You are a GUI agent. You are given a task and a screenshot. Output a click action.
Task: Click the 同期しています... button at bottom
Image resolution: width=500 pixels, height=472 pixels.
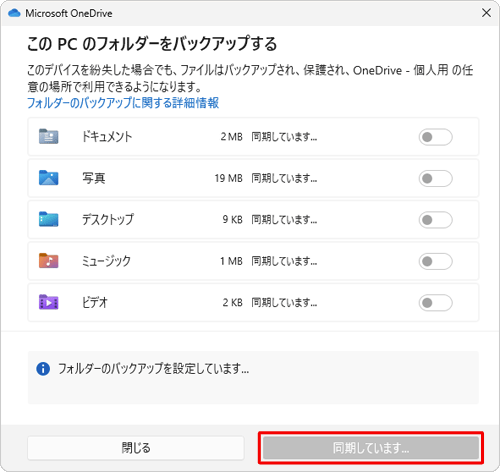click(x=371, y=448)
